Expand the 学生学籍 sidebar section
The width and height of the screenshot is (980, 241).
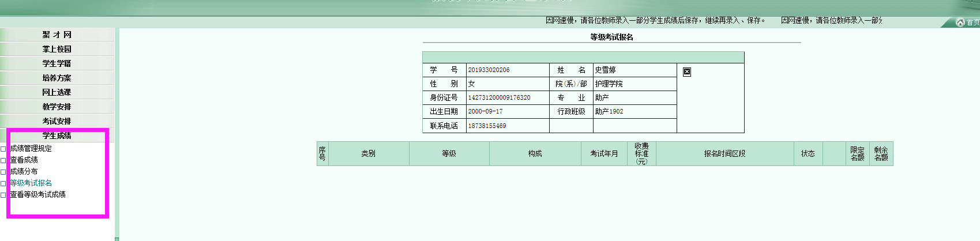click(57, 63)
